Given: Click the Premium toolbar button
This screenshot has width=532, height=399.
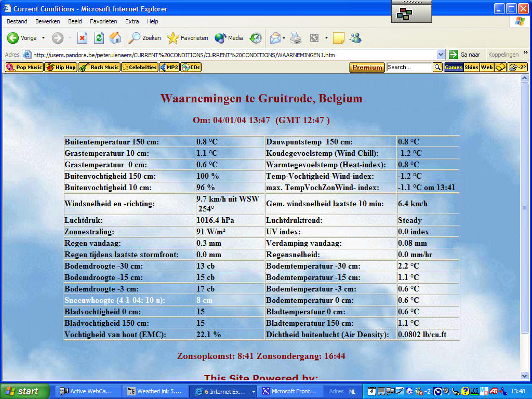Looking at the screenshot, I should click(367, 68).
